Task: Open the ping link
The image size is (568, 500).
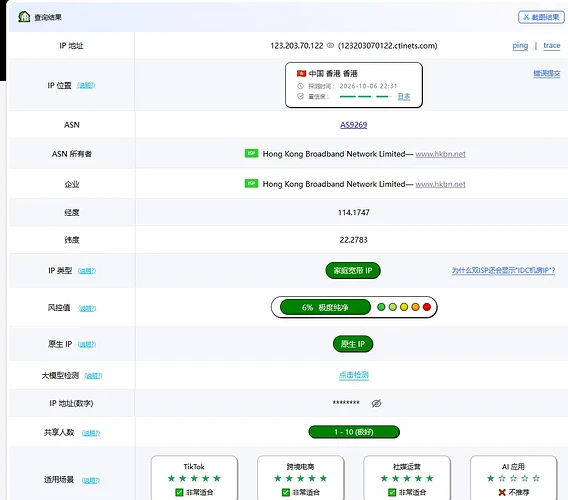Action: point(520,46)
